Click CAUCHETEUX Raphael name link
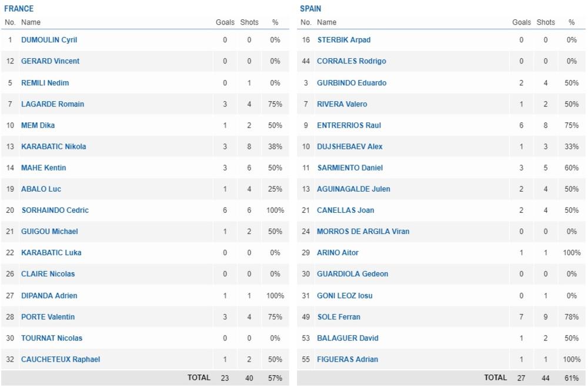588x388 pixels. pos(61,359)
